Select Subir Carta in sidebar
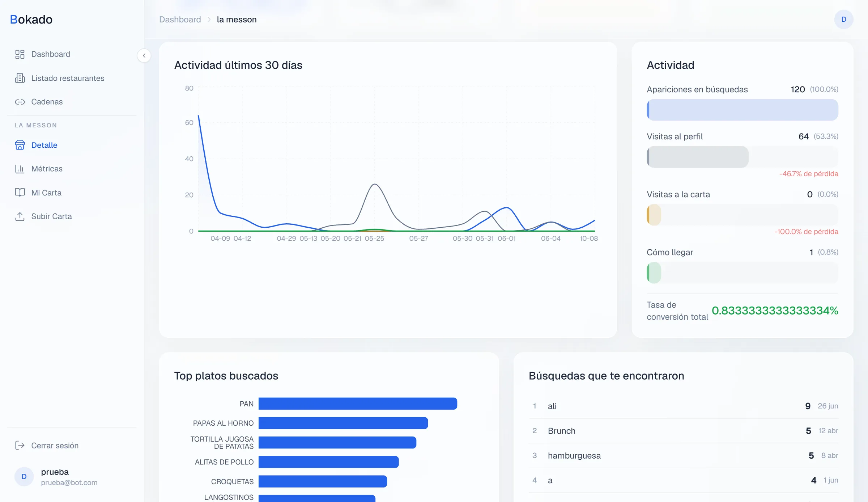868x502 pixels. coord(72,216)
